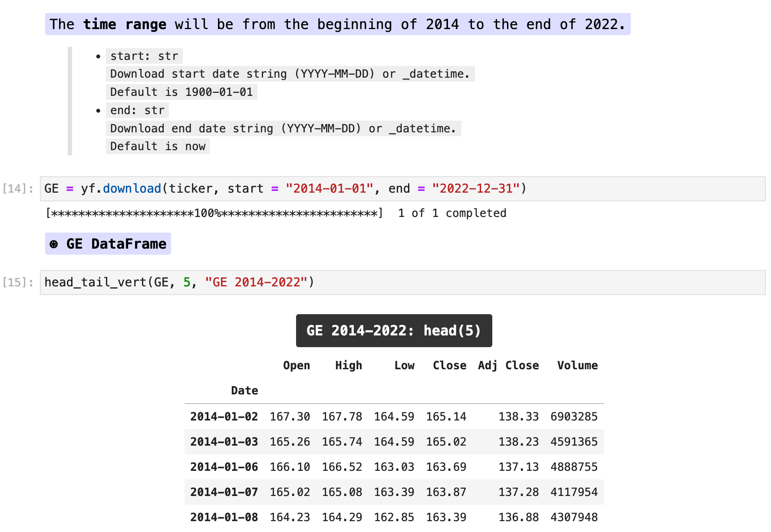Click Volume value 4307948
771x532 pixels.
pyautogui.click(x=574, y=517)
